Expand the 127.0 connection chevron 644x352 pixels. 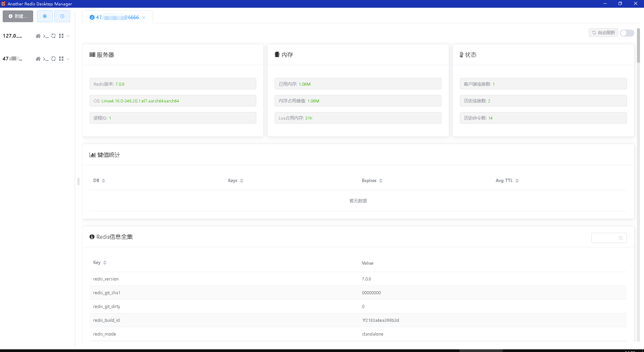[68, 36]
